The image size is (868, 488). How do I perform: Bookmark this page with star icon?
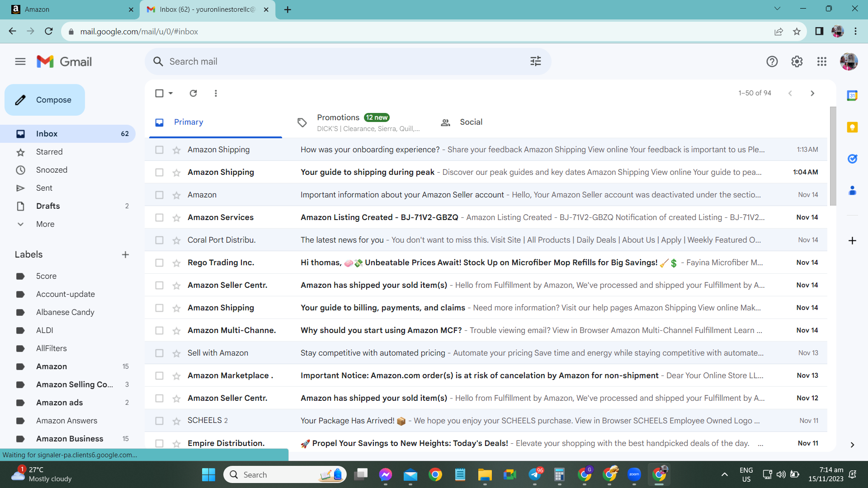point(797,31)
